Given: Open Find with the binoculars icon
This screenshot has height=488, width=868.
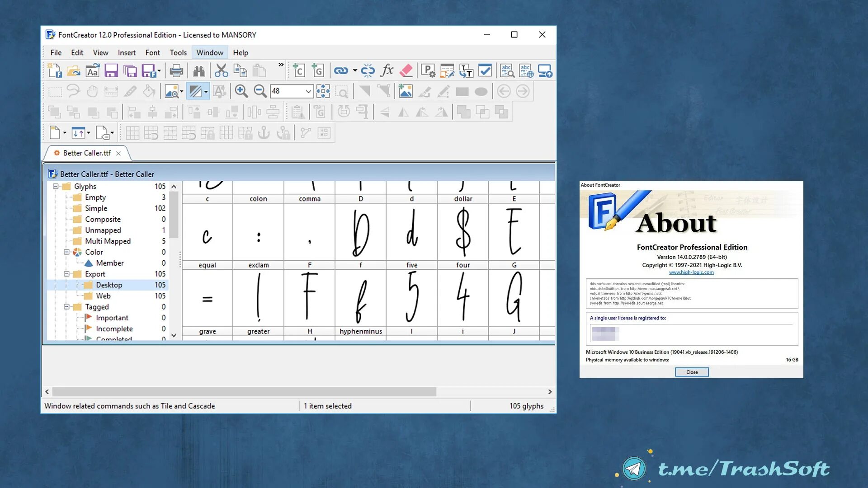Looking at the screenshot, I should [x=198, y=71].
